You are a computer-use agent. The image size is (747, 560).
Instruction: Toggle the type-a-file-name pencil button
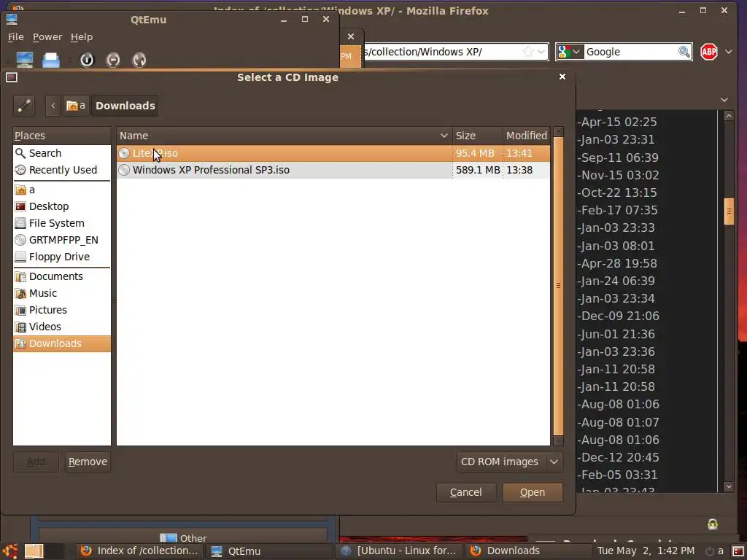coord(24,106)
